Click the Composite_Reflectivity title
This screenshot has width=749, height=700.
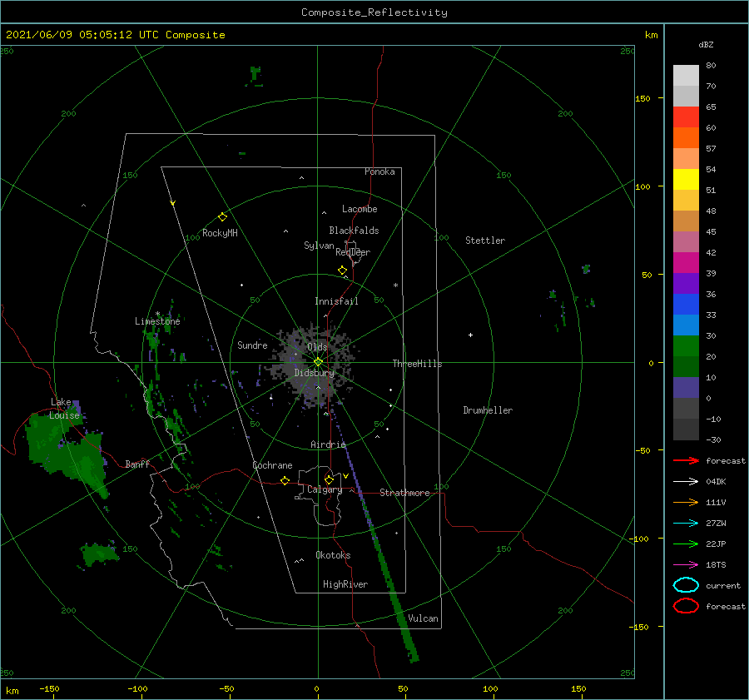point(374,12)
